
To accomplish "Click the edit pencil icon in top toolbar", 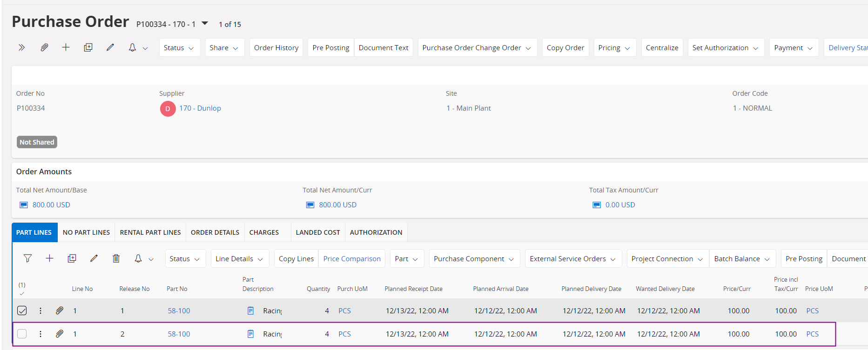I will [110, 47].
